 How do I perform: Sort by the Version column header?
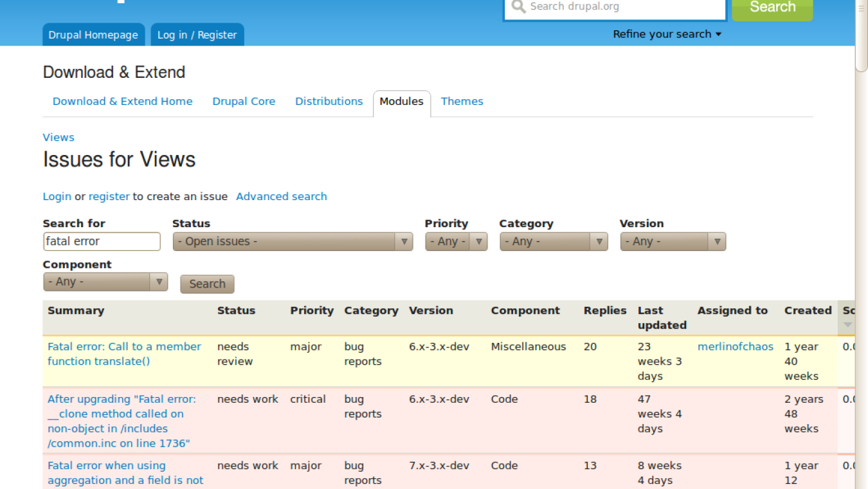[x=431, y=310]
